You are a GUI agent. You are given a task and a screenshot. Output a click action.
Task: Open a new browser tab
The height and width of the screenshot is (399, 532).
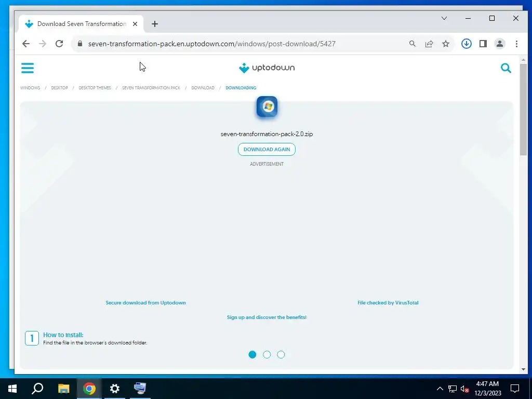155,24
